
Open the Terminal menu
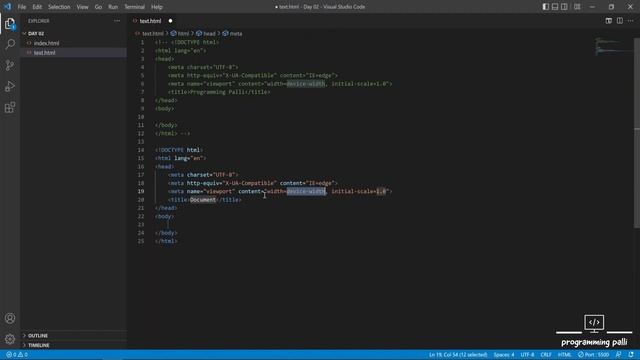tap(135, 7)
